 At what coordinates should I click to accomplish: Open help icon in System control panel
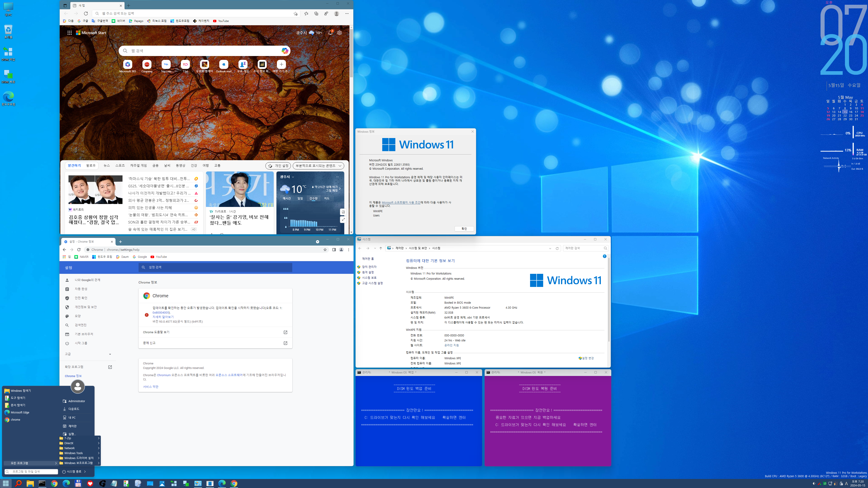(604, 256)
